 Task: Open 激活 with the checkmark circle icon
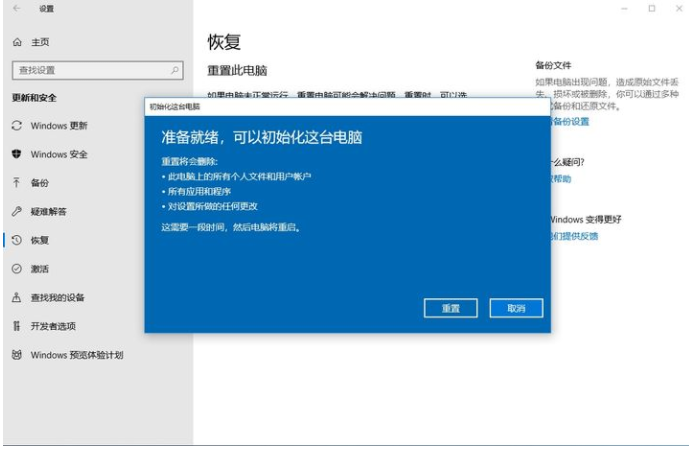tap(17, 269)
